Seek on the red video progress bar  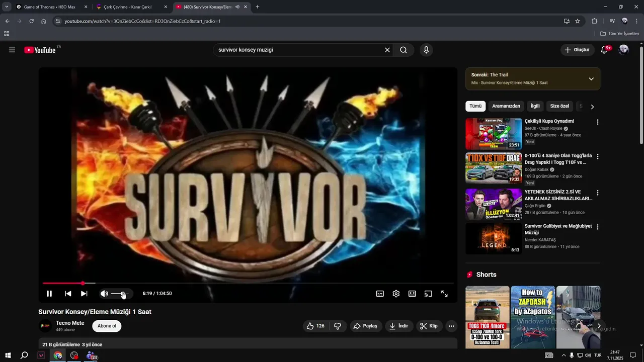coord(248,284)
